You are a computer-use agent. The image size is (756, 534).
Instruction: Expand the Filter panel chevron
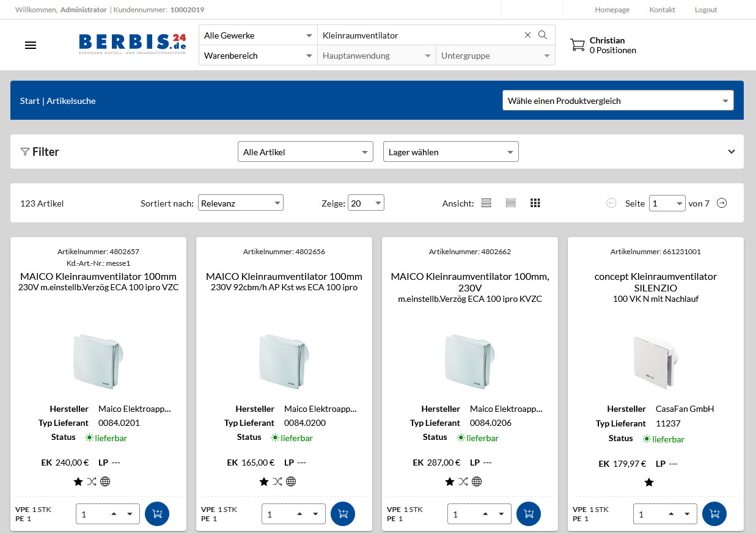732,152
